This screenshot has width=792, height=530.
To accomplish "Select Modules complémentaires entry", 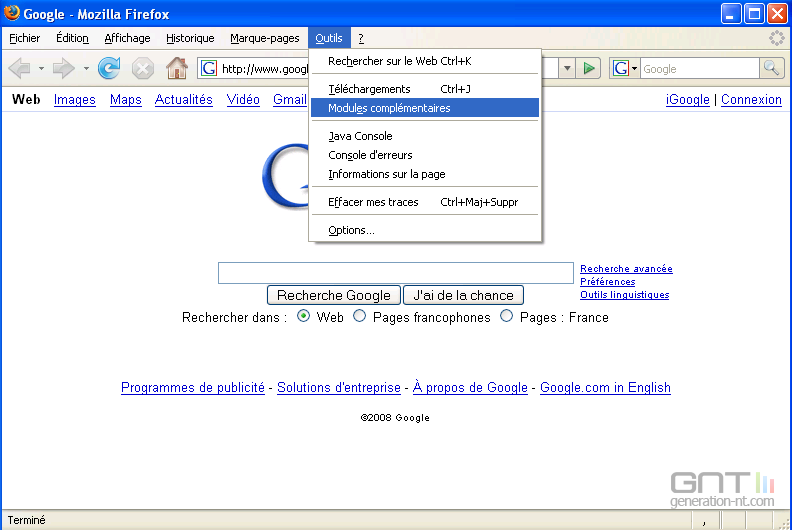I will pos(425,108).
